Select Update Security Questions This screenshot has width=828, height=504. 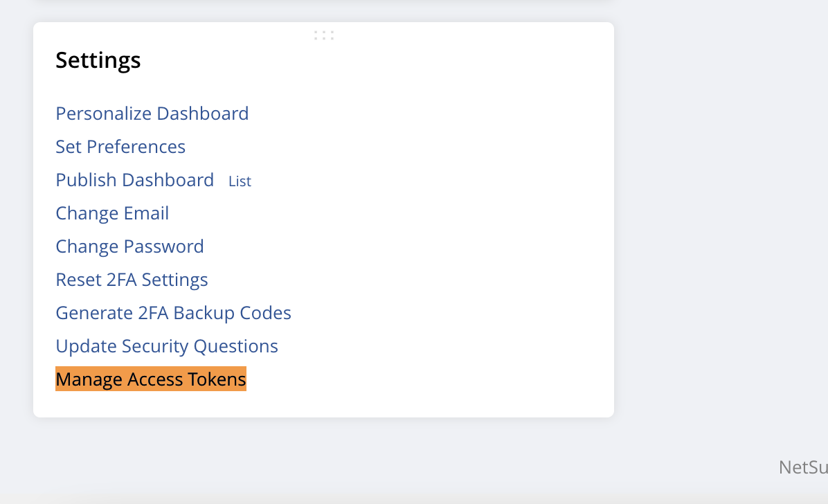click(166, 347)
